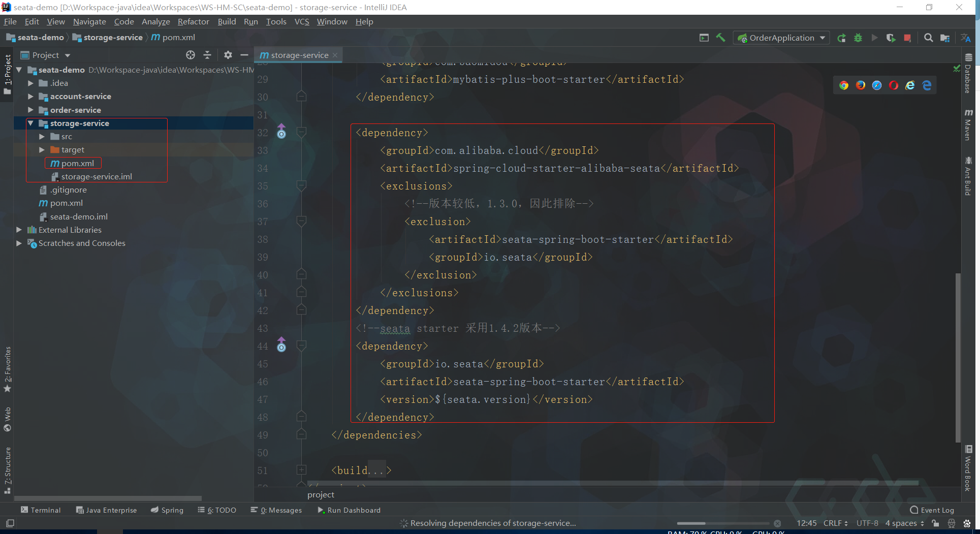Open pom.xml in Chrome browser

[844, 85]
